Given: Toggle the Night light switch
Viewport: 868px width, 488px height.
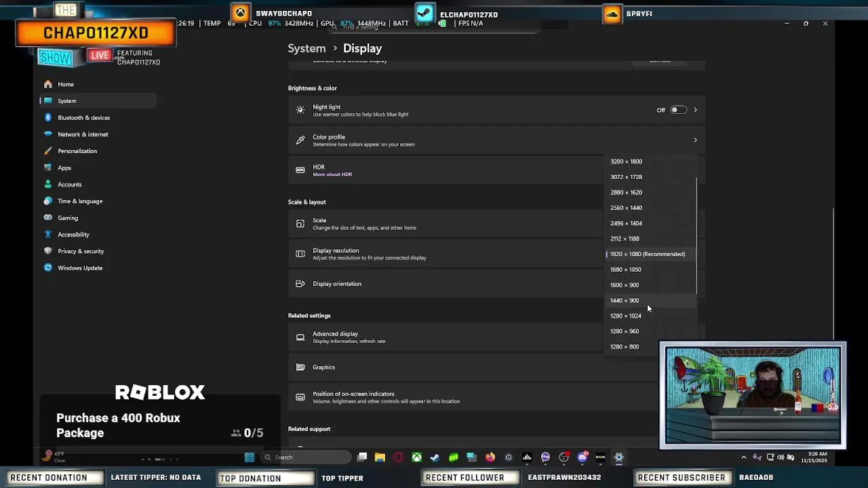Looking at the screenshot, I should [678, 110].
